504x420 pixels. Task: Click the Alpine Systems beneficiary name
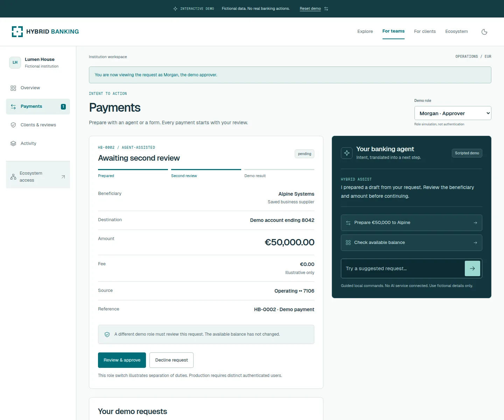coord(296,194)
